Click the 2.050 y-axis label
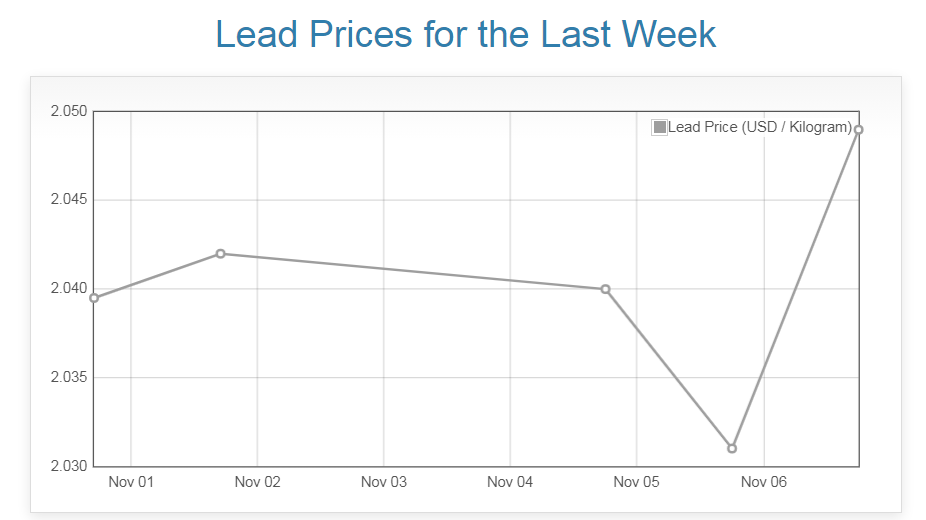The width and height of the screenshot is (926, 520). click(69, 111)
